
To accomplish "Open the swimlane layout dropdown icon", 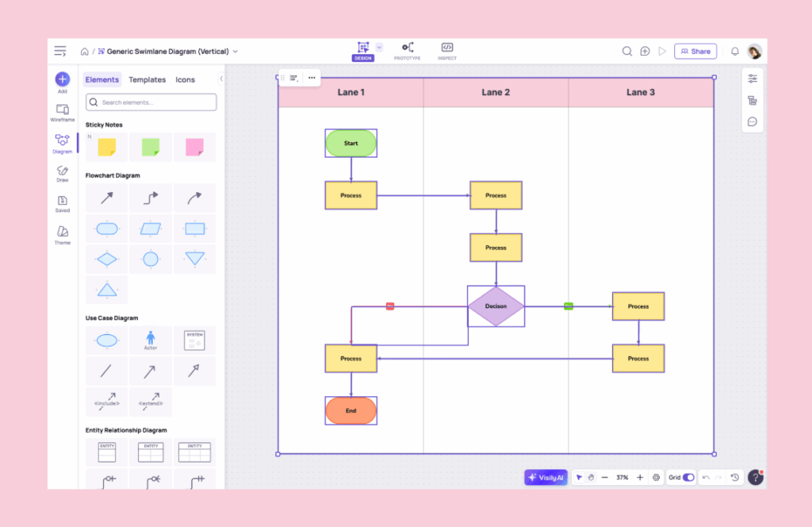I will 294,78.
